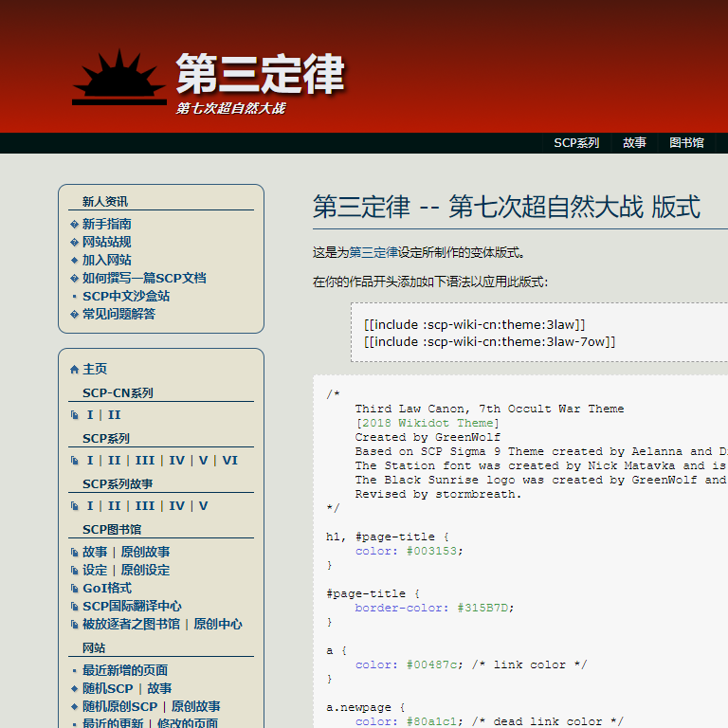Click the diamond icon beside 新手指南

click(75, 225)
